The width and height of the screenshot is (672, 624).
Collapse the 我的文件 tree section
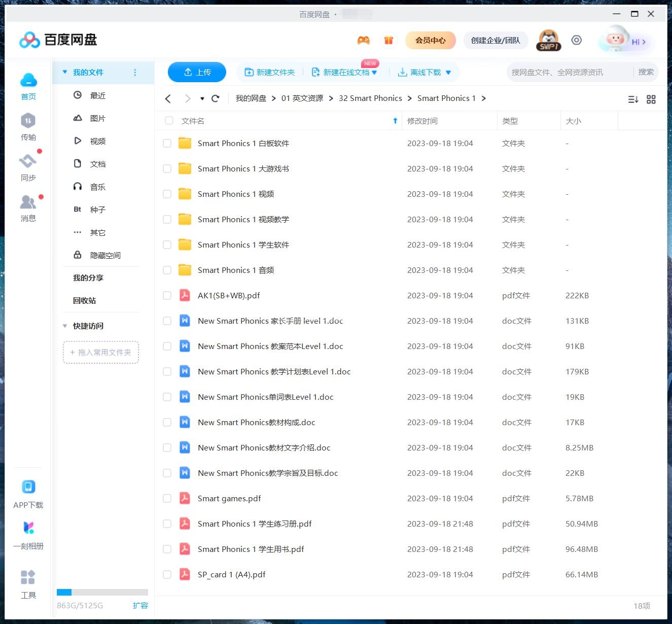pos(65,72)
